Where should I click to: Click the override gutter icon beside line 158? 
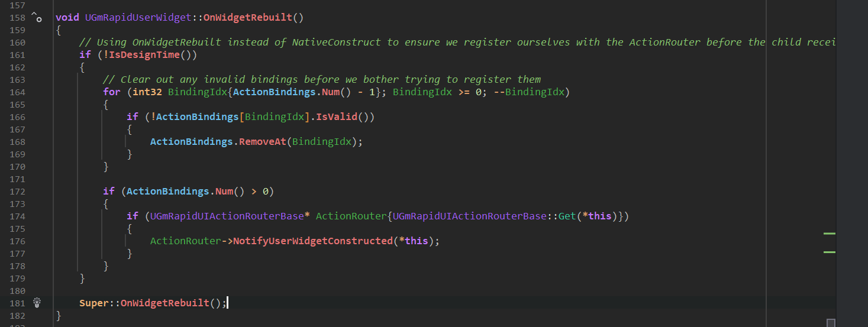pos(36,17)
